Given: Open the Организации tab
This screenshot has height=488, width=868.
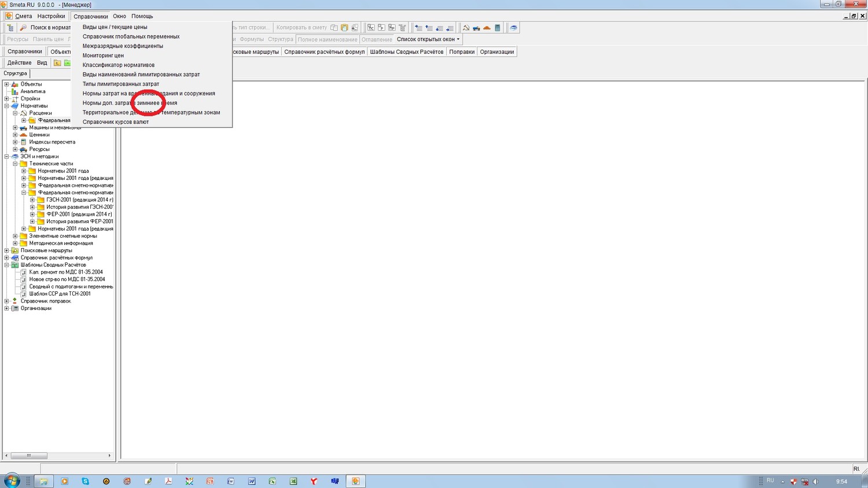Looking at the screenshot, I should (497, 52).
